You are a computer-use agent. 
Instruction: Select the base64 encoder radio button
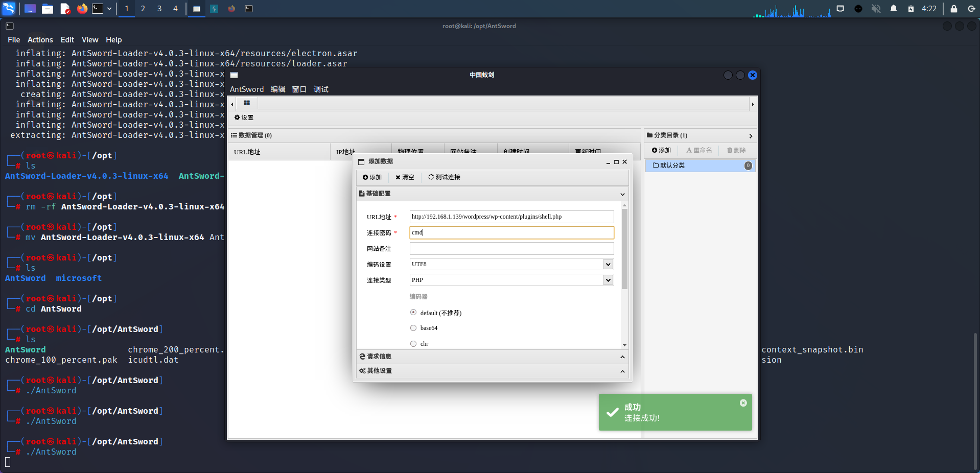click(413, 328)
